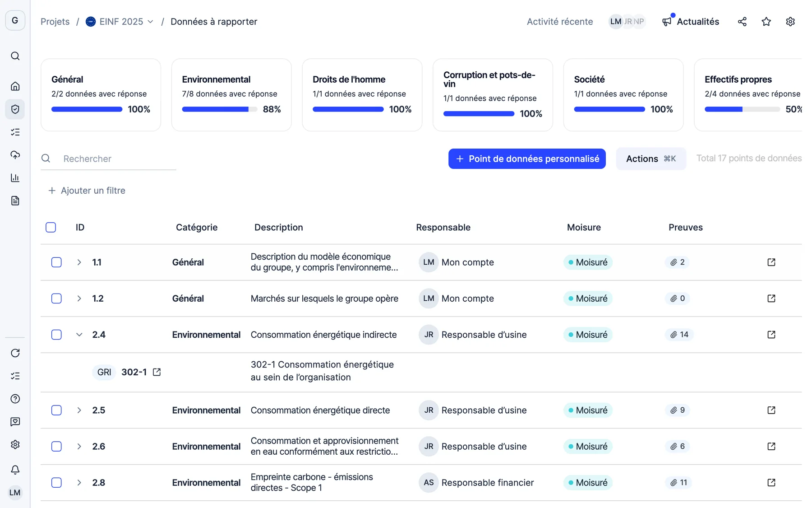This screenshot has width=812, height=508.
Task: Select the checkbox for row 1.2
Action: coord(56,298)
